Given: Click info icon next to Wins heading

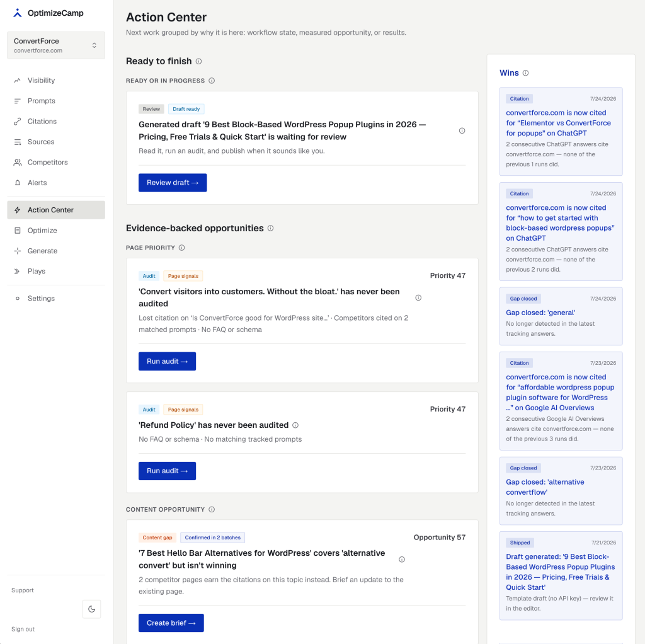Looking at the screenshot, I should (526, 73).
